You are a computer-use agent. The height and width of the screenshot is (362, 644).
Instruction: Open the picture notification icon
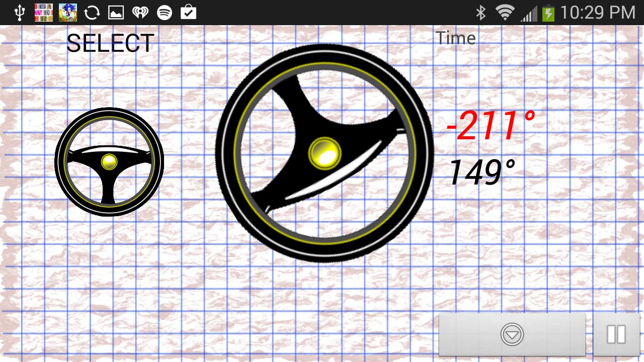[116, 13]
